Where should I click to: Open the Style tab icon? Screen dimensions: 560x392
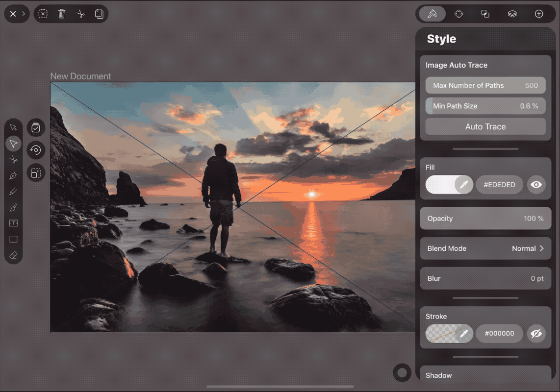(x=432, y=14)
